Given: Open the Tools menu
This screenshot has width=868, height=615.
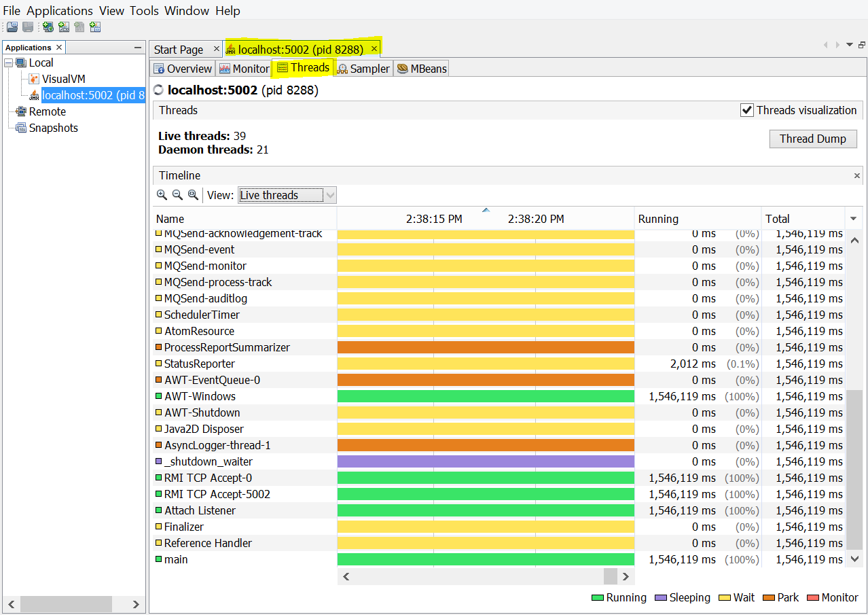Looking at the screenshot, I should (x=144, y=11).
